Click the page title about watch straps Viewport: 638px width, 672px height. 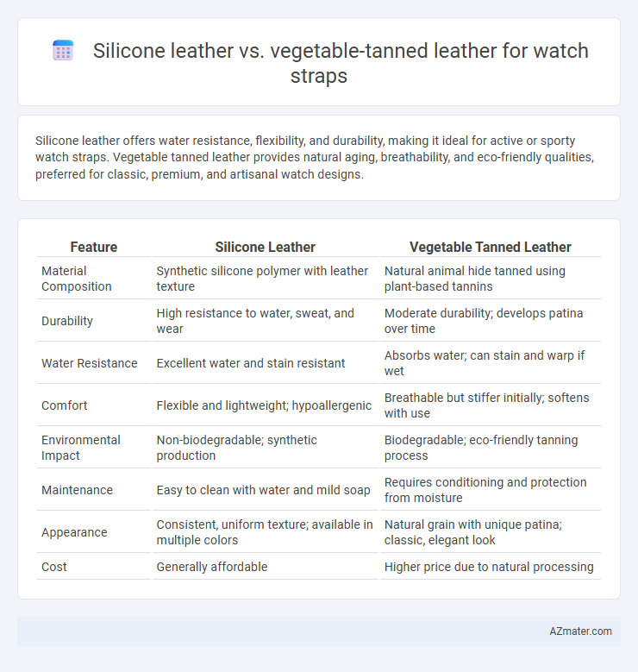coord(341,63)
